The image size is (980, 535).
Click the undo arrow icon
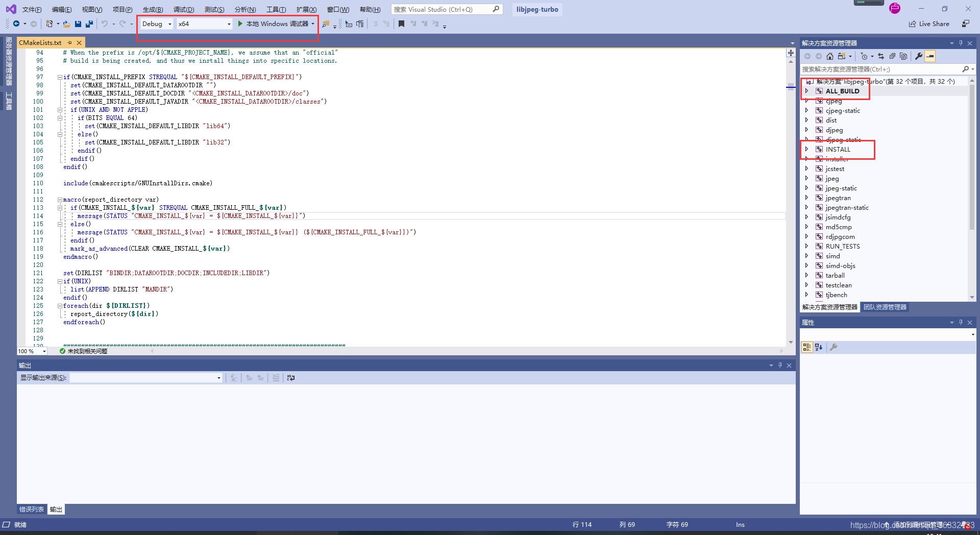[x=105, y=24]
